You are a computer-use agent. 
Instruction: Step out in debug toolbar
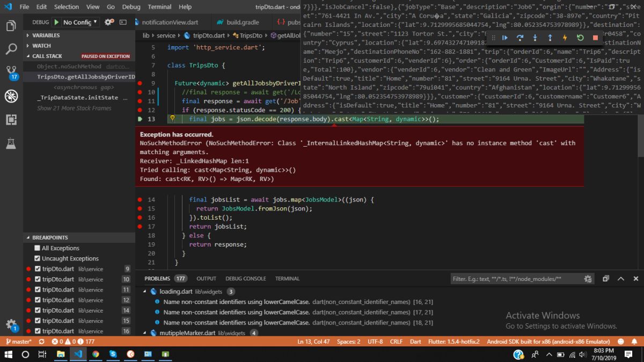coord(550,38)
